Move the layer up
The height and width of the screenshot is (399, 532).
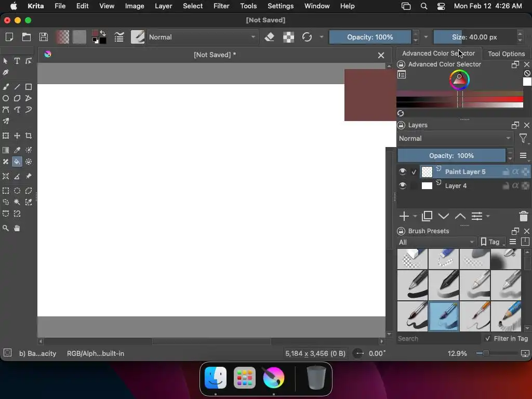(x=460, y=216)
